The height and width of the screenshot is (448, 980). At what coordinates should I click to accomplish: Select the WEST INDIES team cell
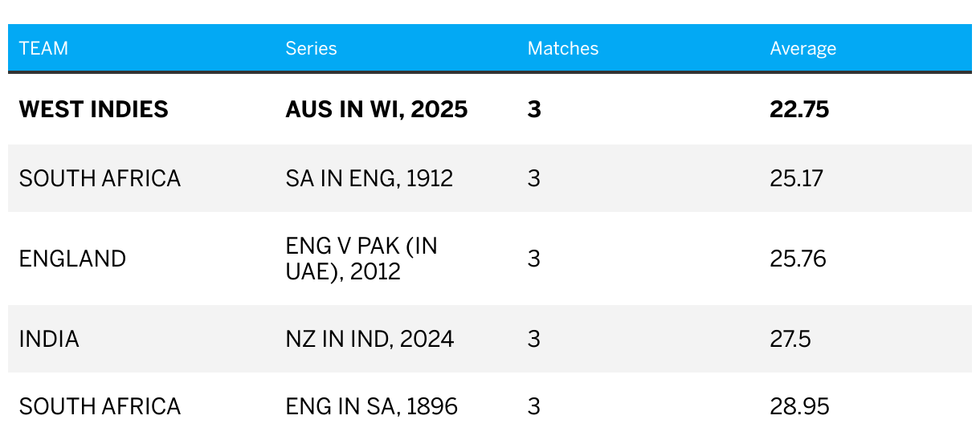[x=94, y=109]
